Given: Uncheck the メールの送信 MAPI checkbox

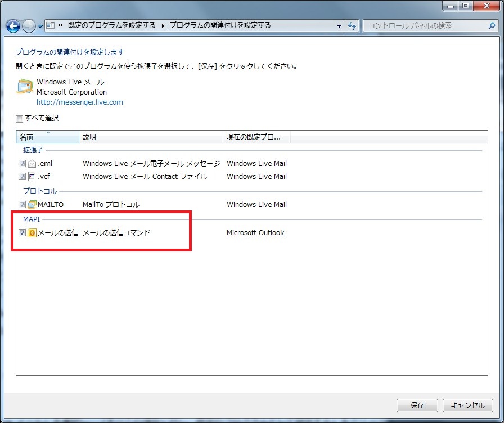Looking at the screenshot, I should [22, 233].
